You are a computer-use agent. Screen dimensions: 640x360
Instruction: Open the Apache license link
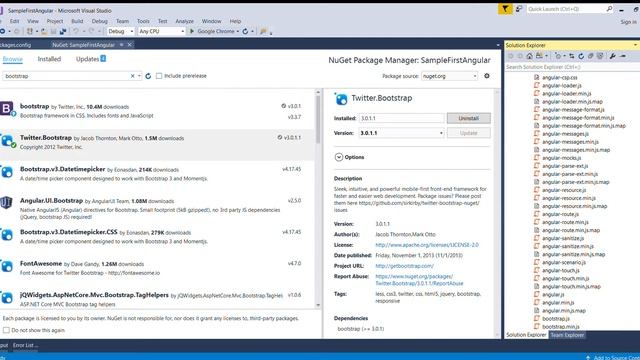point(427,245)
